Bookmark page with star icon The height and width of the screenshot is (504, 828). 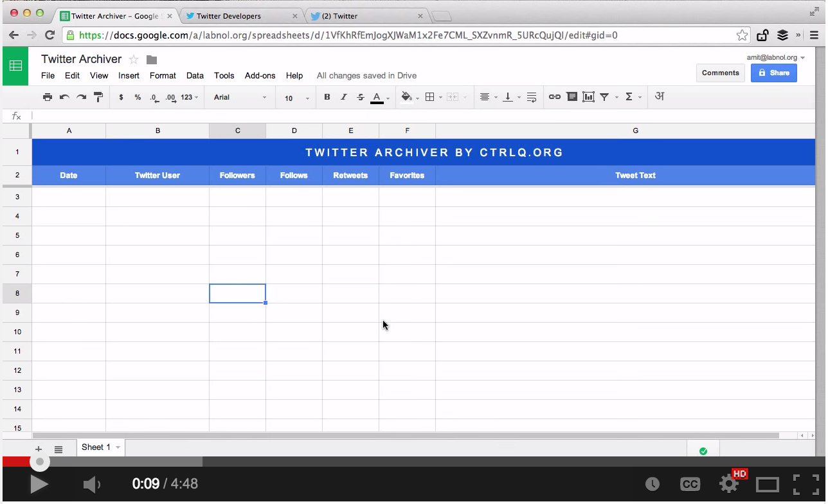click(x=742, y=35)
